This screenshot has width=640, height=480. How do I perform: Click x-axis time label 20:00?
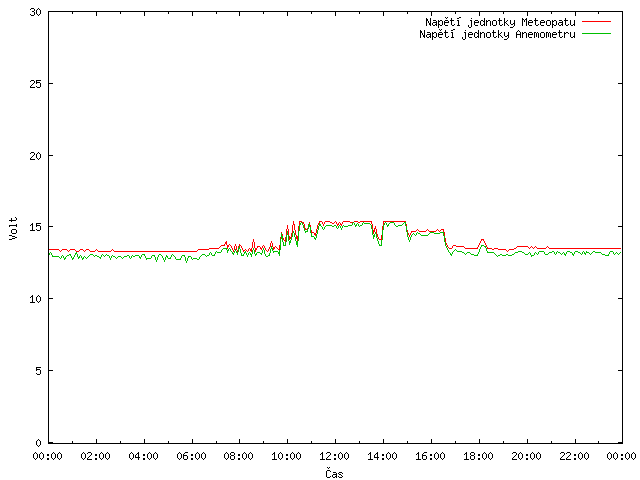click(527, 456)
